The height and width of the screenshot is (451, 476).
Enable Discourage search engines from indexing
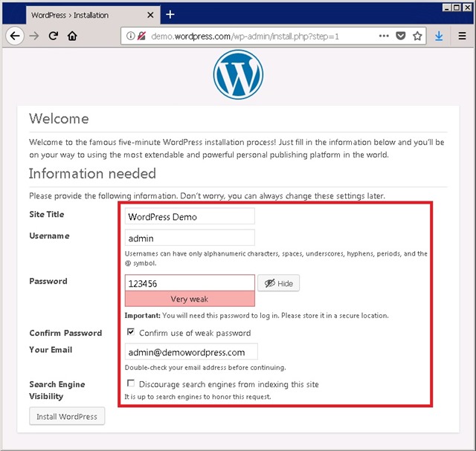pyautogui.click(x=131, y=383)
